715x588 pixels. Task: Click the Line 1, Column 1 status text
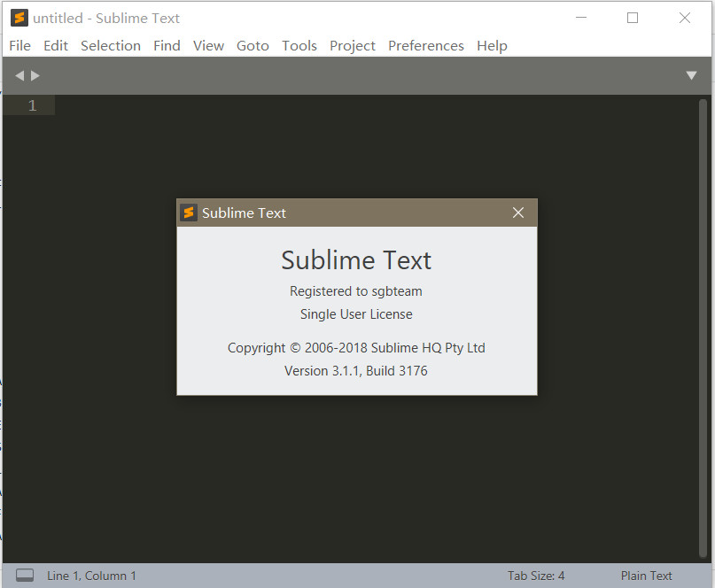(91, 576)
